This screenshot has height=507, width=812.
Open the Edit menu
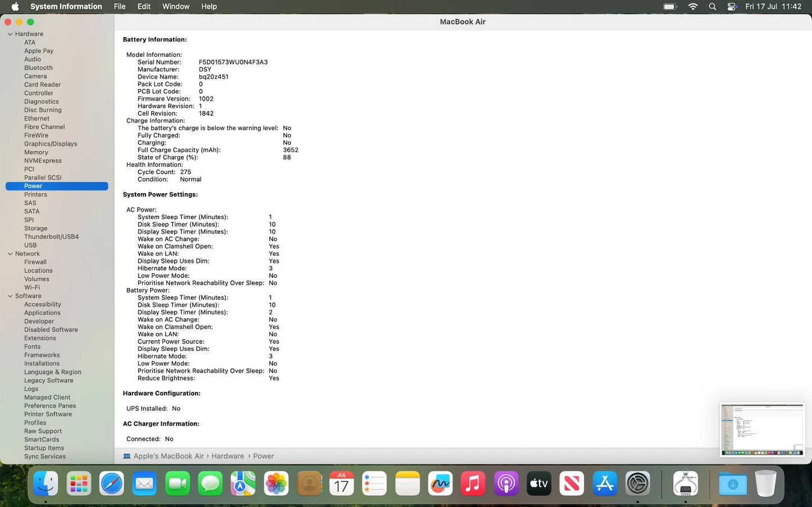click(x=144, y=7)
